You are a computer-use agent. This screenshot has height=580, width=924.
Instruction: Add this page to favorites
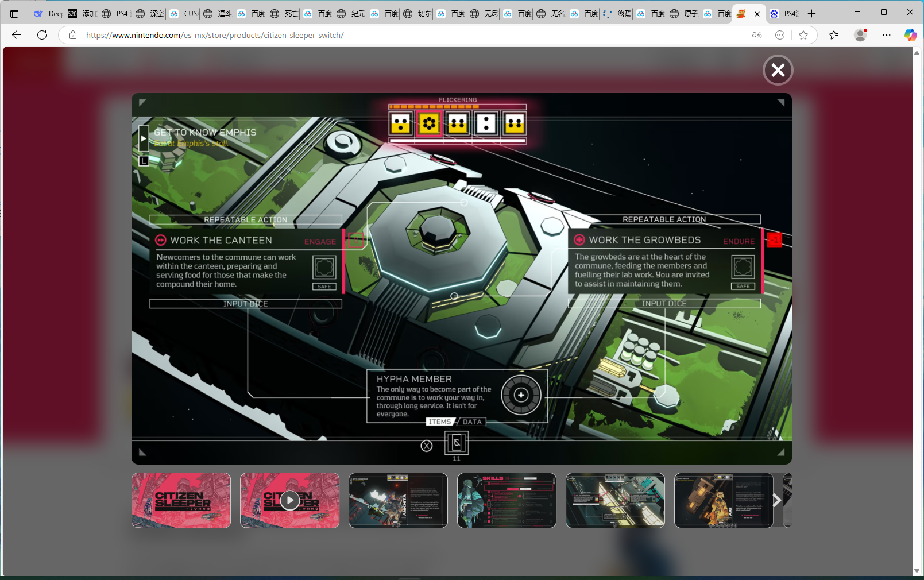click(803, 35)
